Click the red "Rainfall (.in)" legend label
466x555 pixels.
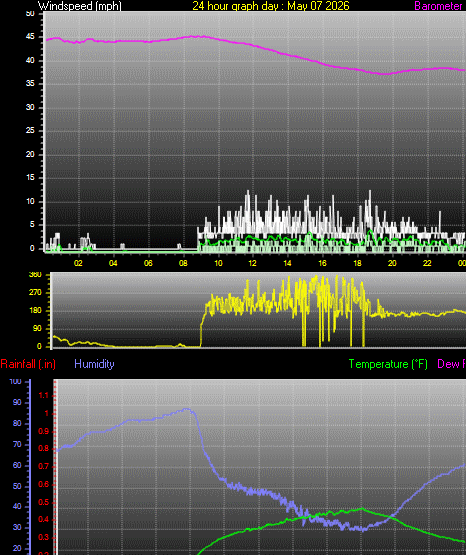[x=28, y=364]
